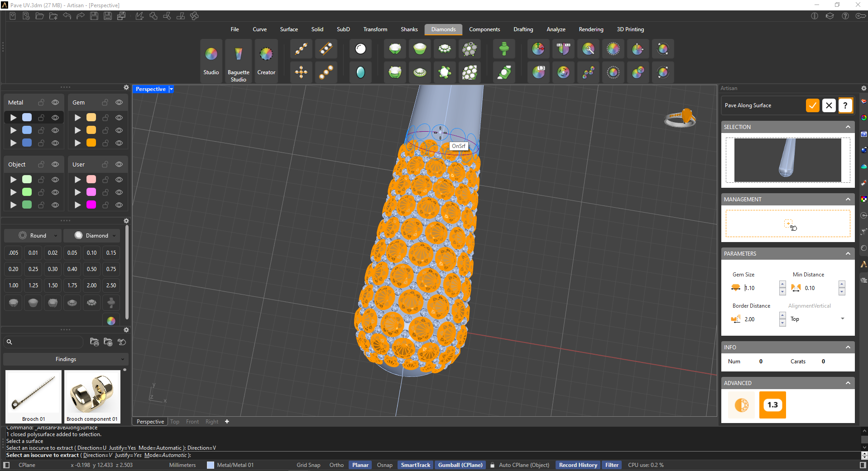Switch to the Top viewport tab

coord(175,422)
